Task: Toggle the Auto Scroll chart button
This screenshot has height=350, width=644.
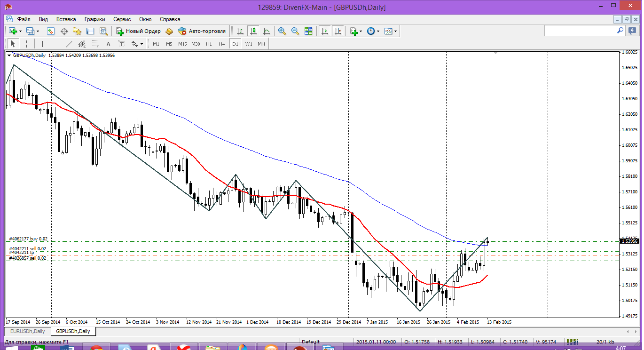Action: click(324, 31)
